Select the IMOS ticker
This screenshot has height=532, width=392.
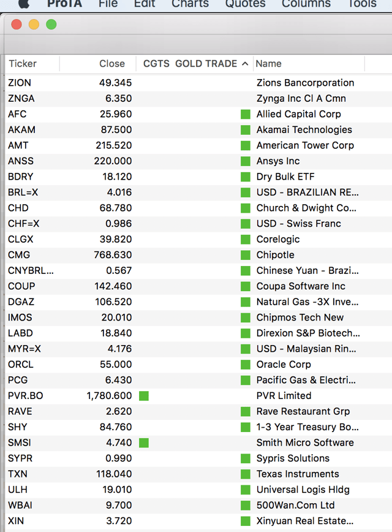click(x=20, y=317)
